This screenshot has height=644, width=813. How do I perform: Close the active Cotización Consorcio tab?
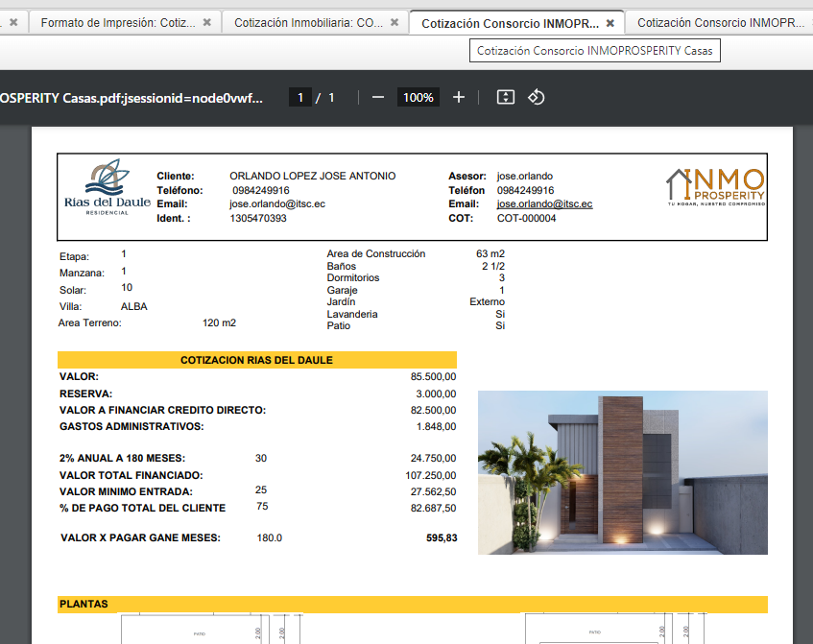pos(610,22)
